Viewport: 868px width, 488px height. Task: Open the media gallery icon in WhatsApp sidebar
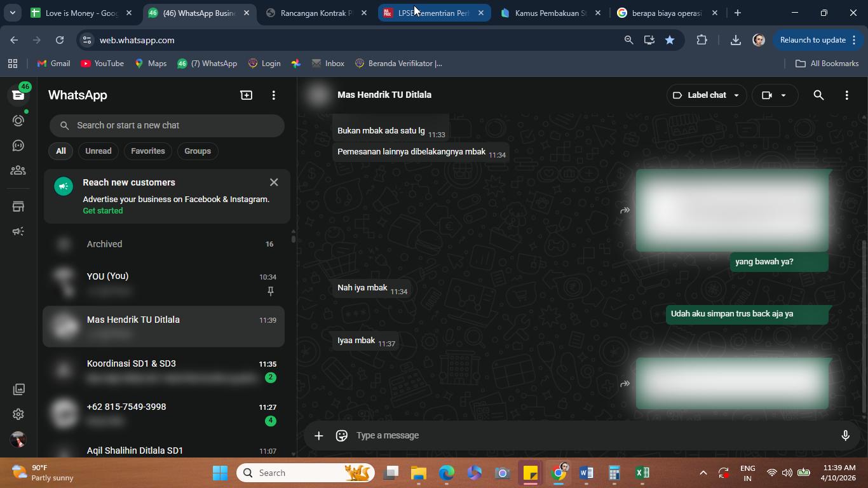[x=18, y=389]
